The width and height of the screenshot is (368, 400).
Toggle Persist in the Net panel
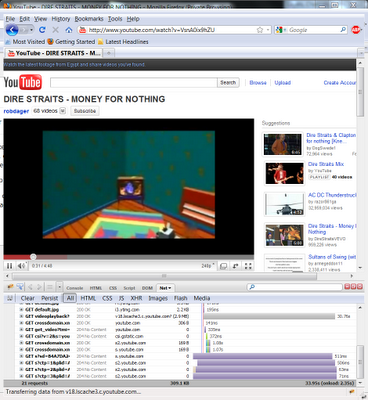(49, 298)
